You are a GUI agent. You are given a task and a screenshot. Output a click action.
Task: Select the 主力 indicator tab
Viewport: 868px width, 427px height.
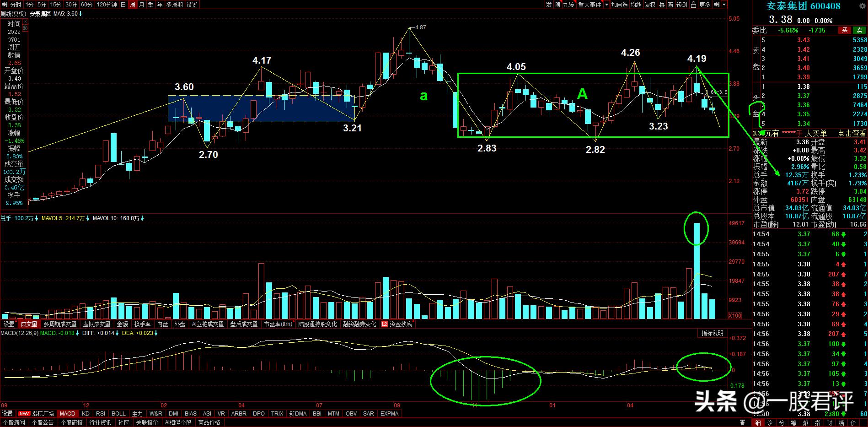click(x=137, y=413)
